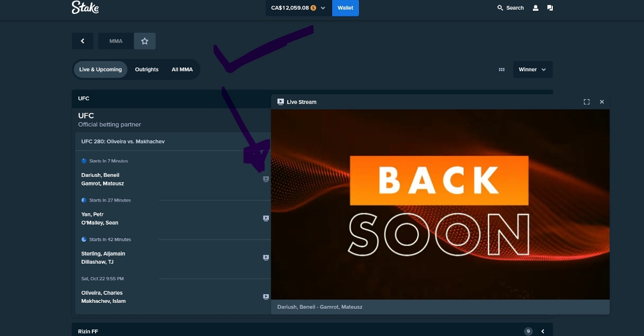Click 'Starts In 42 Minutes' text

pos(110,239)
